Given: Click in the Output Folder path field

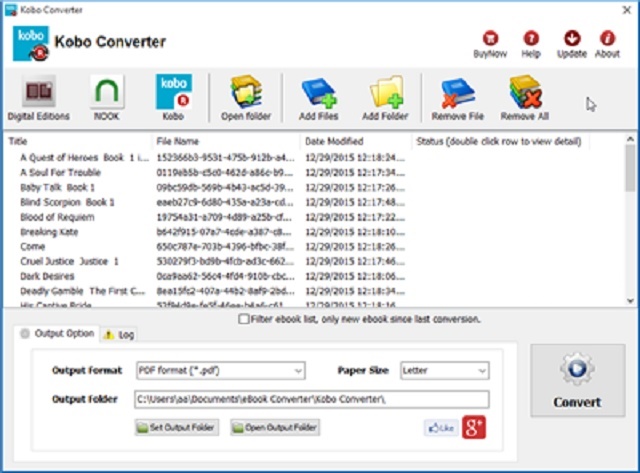Looking at the screenshot, I should (x=311, y=399).
